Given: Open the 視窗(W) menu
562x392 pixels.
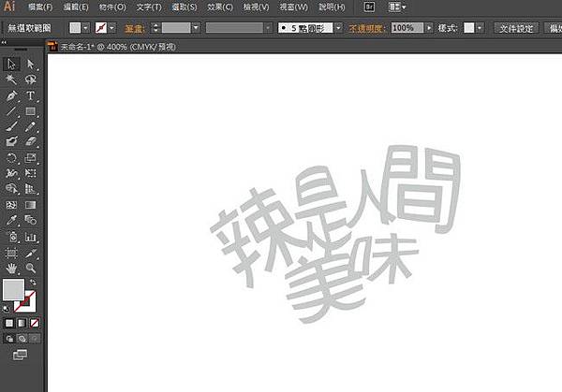Looking at the screenshot, I should pyautogui.click(x=293, y=7).
